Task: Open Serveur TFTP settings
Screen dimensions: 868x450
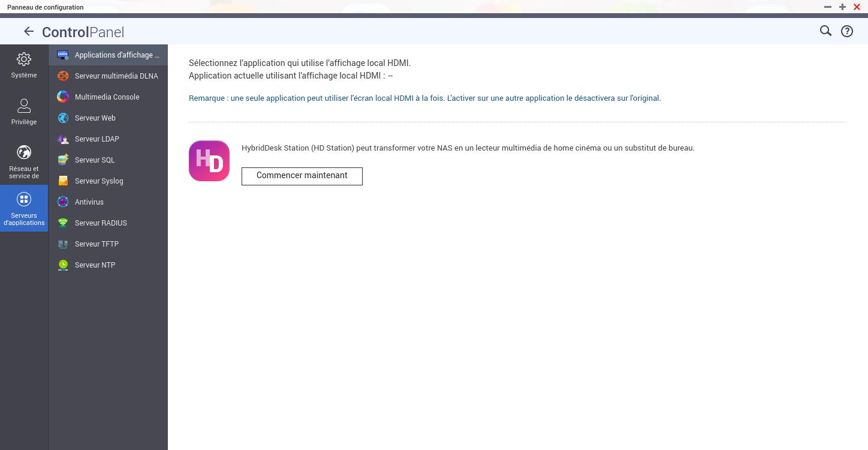Action: click(x=97, y=244)
